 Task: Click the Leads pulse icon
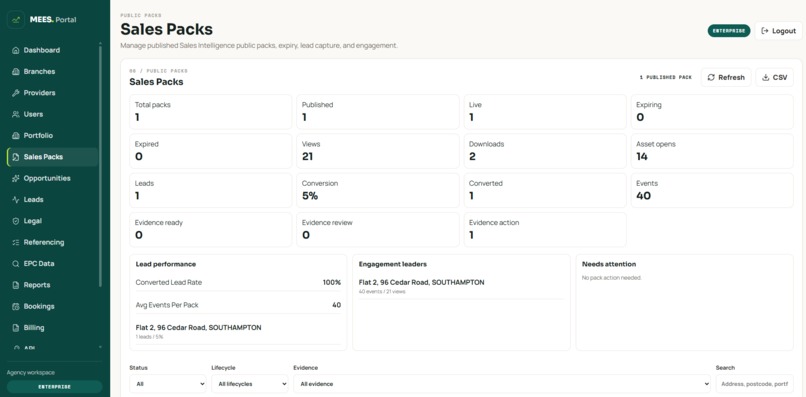[15, 200]
